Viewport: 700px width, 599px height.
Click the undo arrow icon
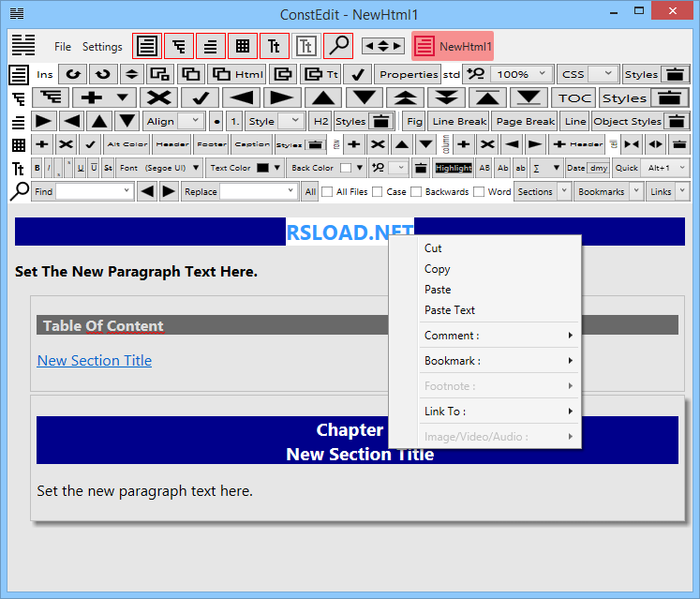(73, 74)
